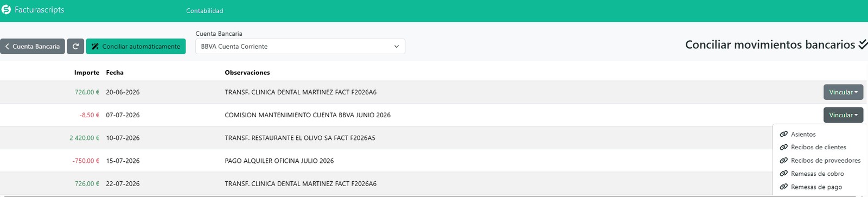The height and width of the screenshot is (197, 868).
Task: Go back to Cuenta Bancaria
Action: [33, 47]
